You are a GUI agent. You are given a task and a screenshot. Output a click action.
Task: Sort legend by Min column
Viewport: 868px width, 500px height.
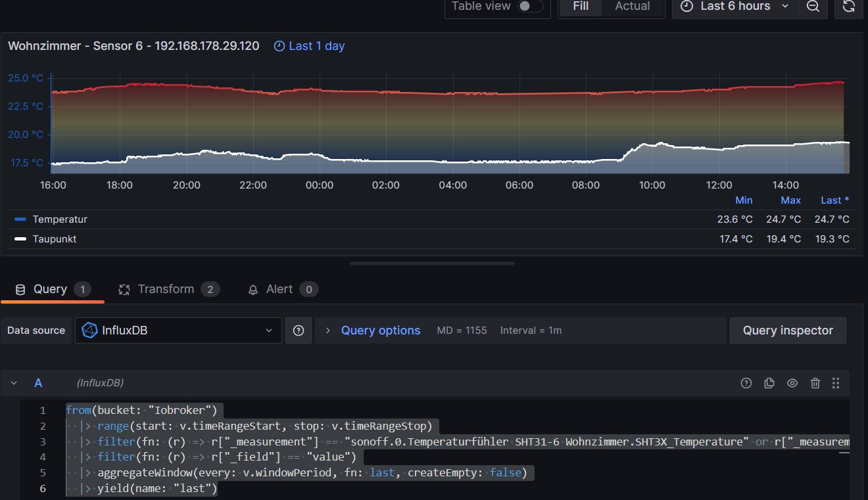744,200
